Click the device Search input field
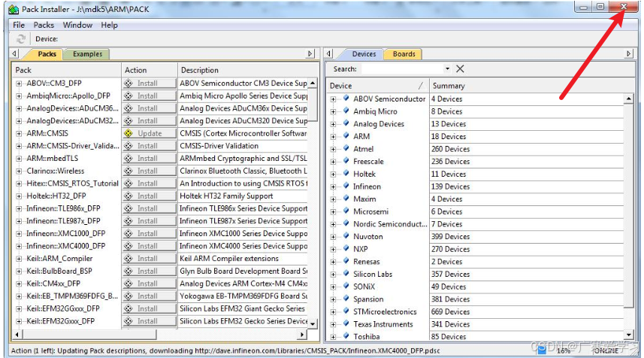The height and width of the screenshot is (358, 644). pos(402,68)
